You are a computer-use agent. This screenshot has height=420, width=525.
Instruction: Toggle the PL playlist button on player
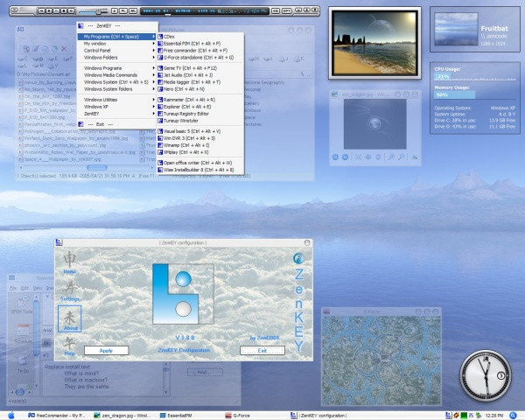(123, 10)
